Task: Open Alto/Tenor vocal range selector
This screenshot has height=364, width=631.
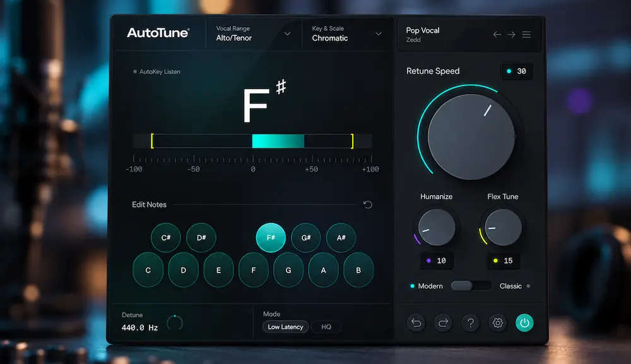Action: [233, 38]
